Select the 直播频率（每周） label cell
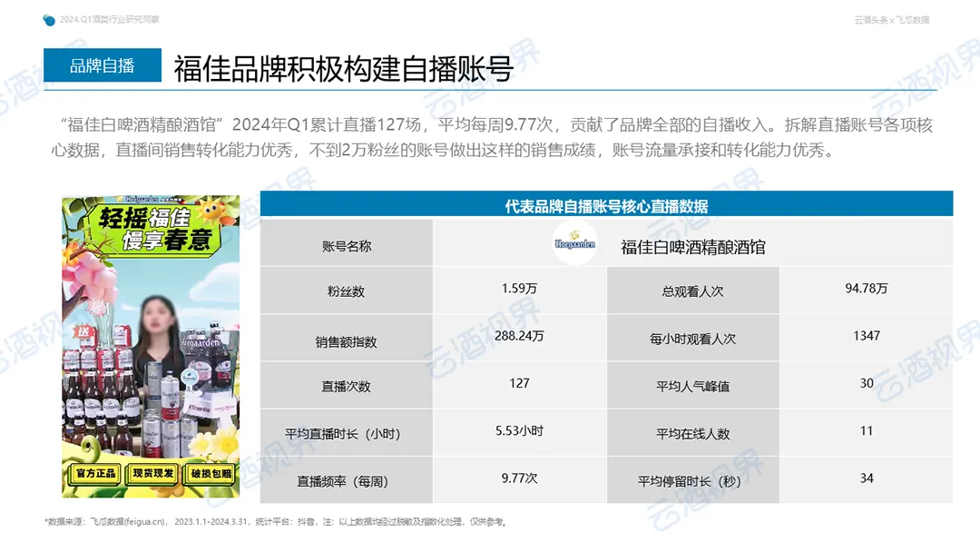 click(x=347, y=480)
